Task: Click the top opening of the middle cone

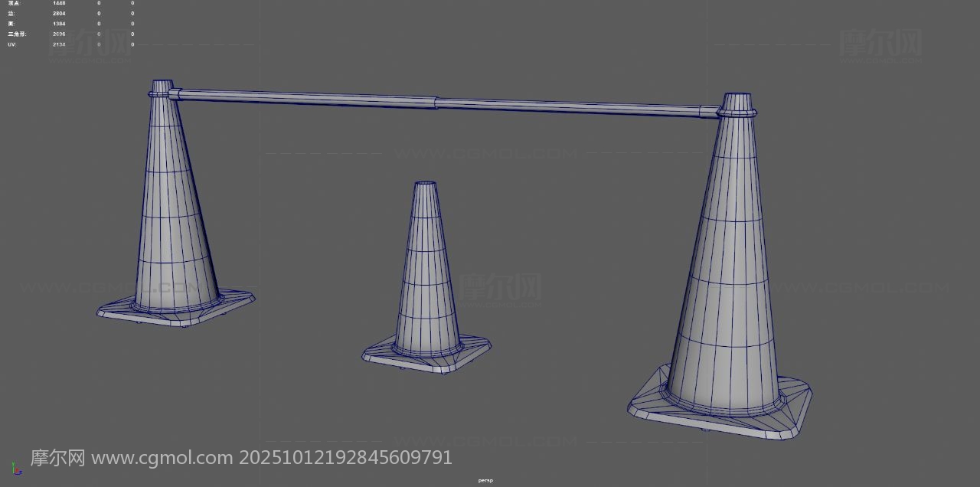Action: pyautogui.click(x=426, y=184)
